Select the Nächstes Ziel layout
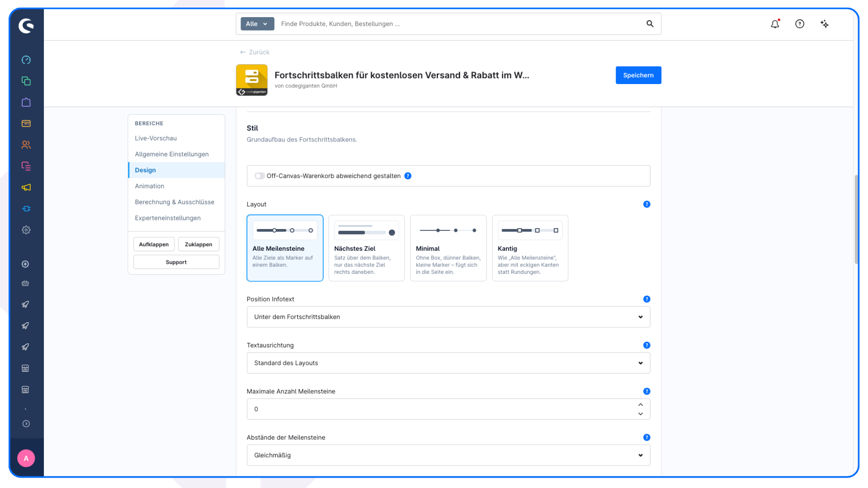 [x=367, y=248]
